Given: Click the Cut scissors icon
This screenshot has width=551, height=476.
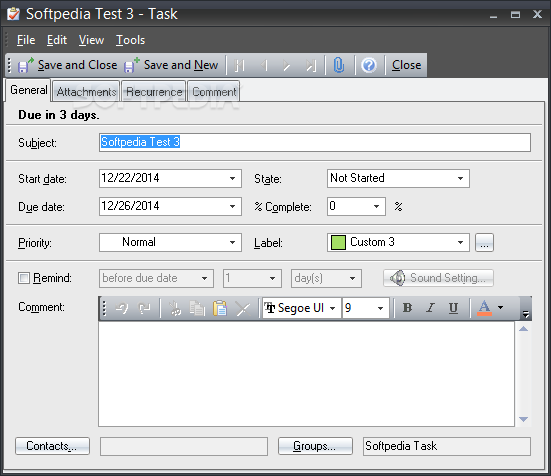Looking at the screenshot, I should point(175,308).
